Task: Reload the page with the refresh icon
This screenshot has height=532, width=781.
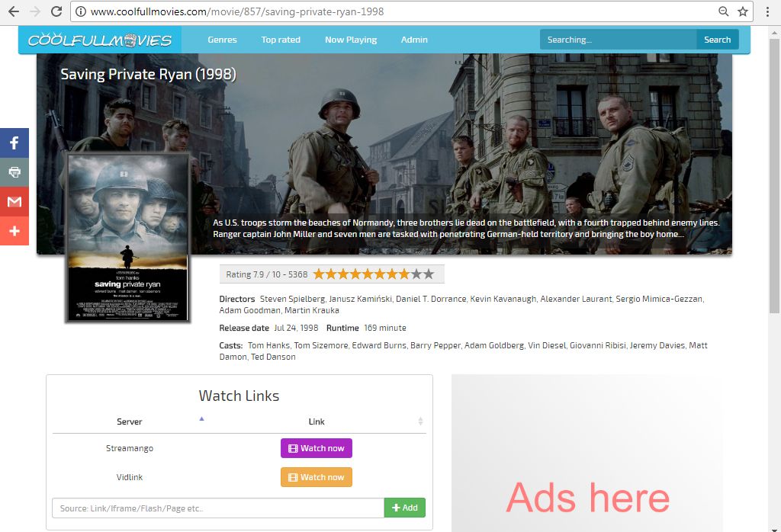Action: [56, 11]
